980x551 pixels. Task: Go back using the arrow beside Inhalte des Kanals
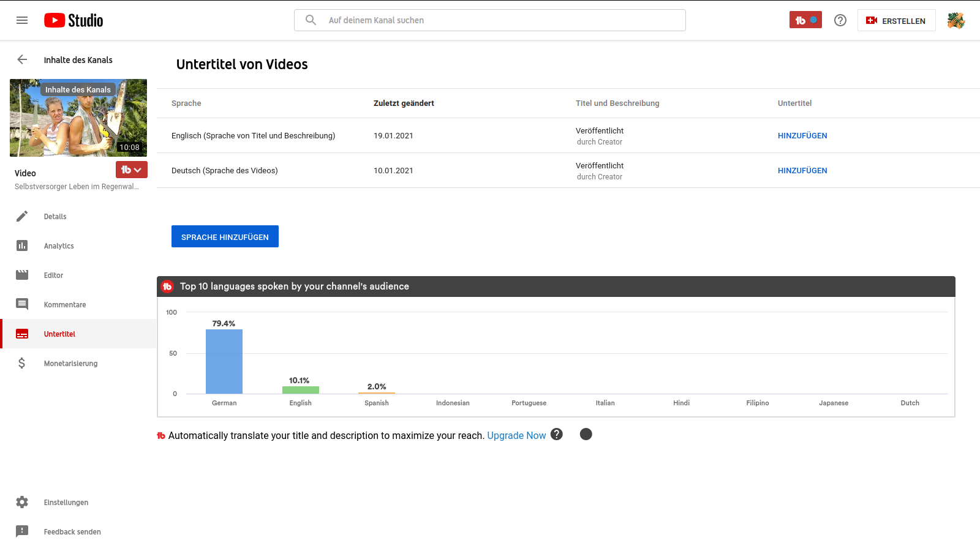22,59
